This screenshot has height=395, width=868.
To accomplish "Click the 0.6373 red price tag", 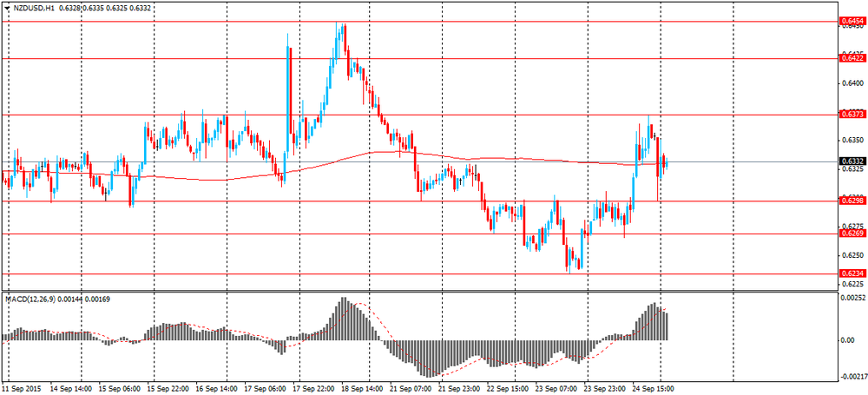I will point(850,114).
